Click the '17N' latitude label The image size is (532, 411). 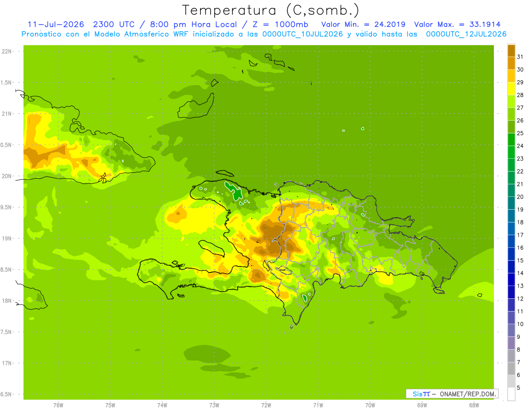click(7, 363)
